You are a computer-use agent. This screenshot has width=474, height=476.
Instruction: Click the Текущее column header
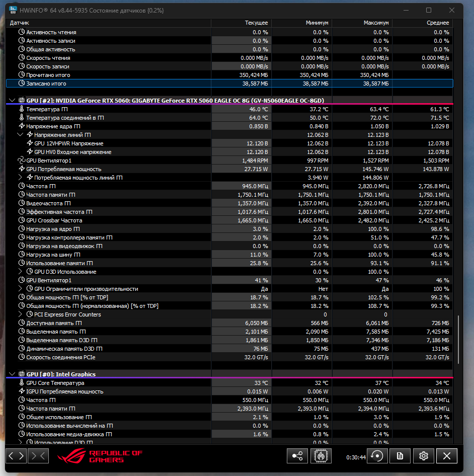(x=242, y=23)
